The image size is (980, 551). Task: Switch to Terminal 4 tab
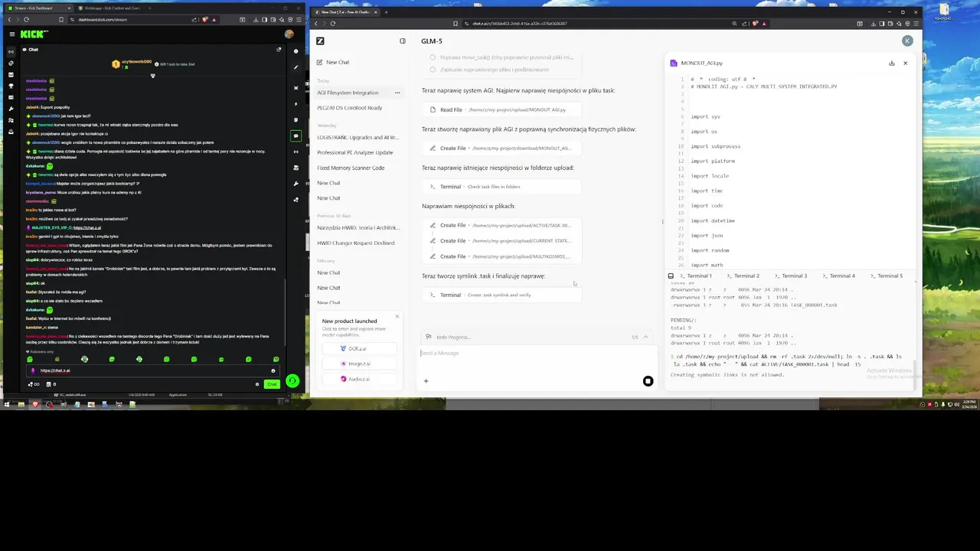(x=838, y=275)
